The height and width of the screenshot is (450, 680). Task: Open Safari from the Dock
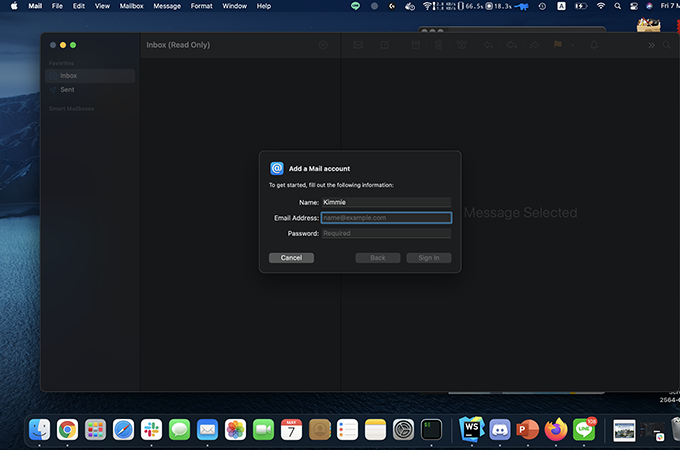pyautogui.click(x=123, y=430)
